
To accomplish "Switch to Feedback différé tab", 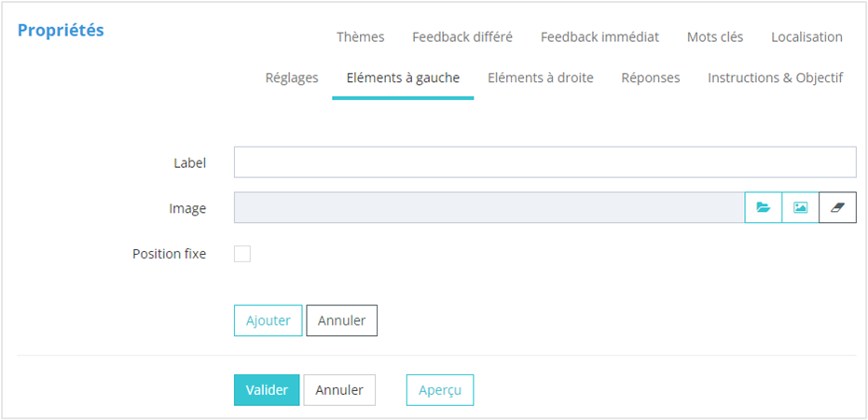I will coord(462,37).
